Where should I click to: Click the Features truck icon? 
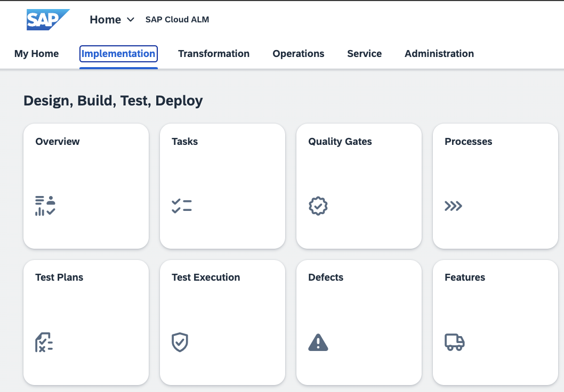click(x=455, y=342)
